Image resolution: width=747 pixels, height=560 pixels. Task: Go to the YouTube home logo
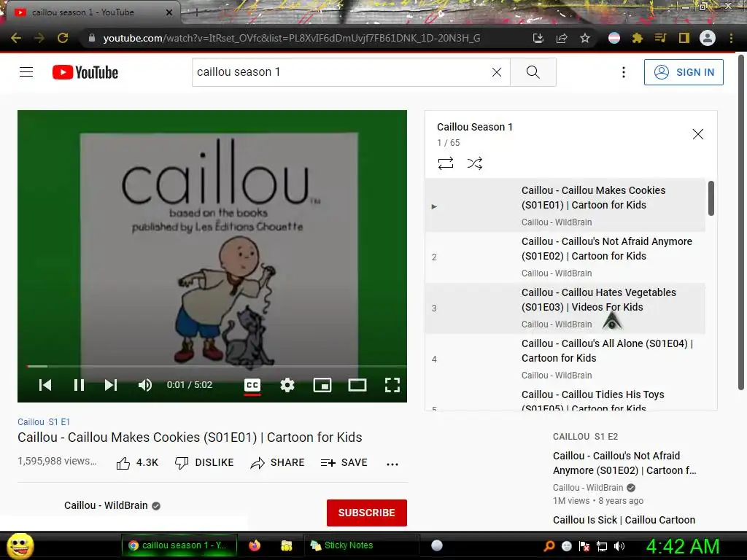click(x=85, y=72)
